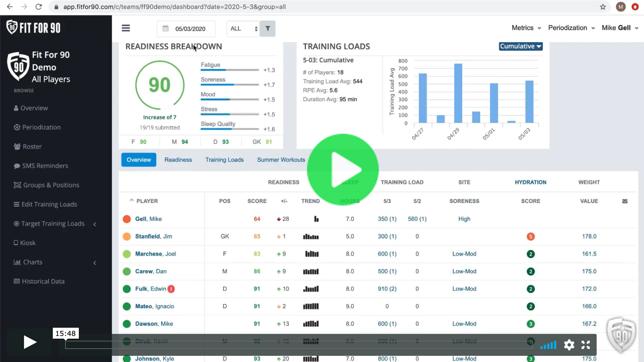Click the small play button at bottom left
Screen dimensions: 644x362
click(x=30, y=342)
